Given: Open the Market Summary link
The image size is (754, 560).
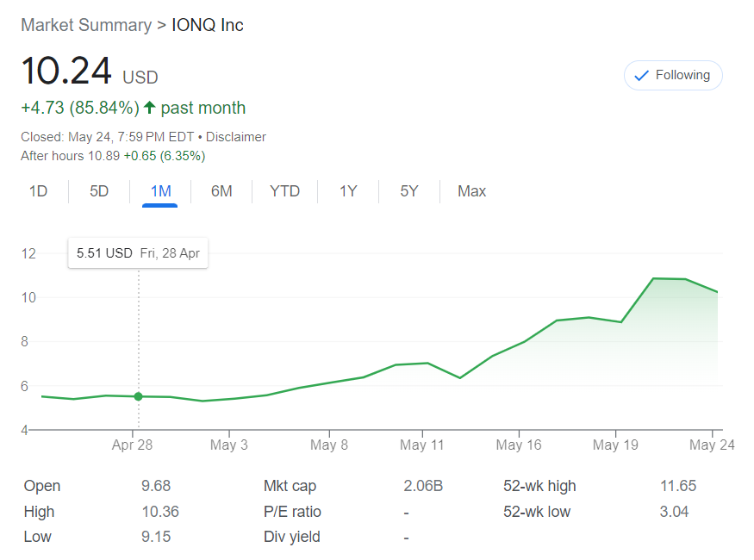Looking at the screenshot, I should click(86, 25).
